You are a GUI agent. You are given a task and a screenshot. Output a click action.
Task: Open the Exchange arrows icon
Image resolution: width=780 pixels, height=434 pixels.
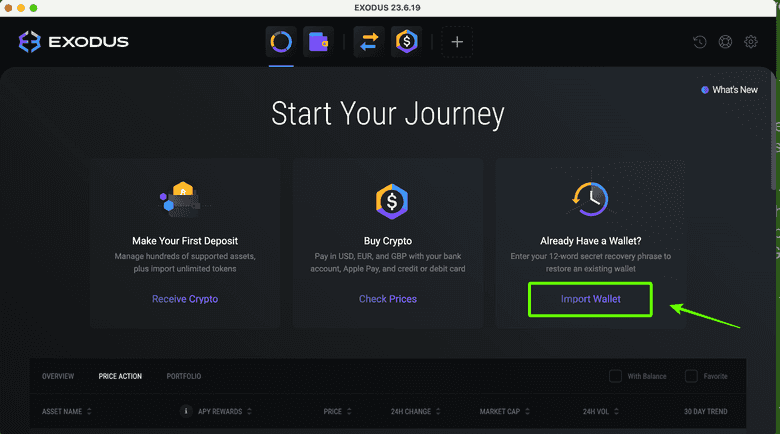coord(368,42)
